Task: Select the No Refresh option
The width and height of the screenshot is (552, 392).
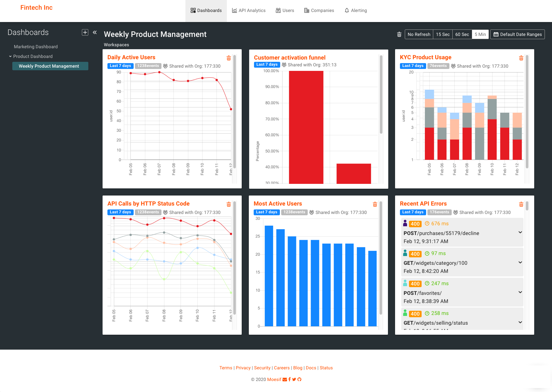Action: pos(419,34)
